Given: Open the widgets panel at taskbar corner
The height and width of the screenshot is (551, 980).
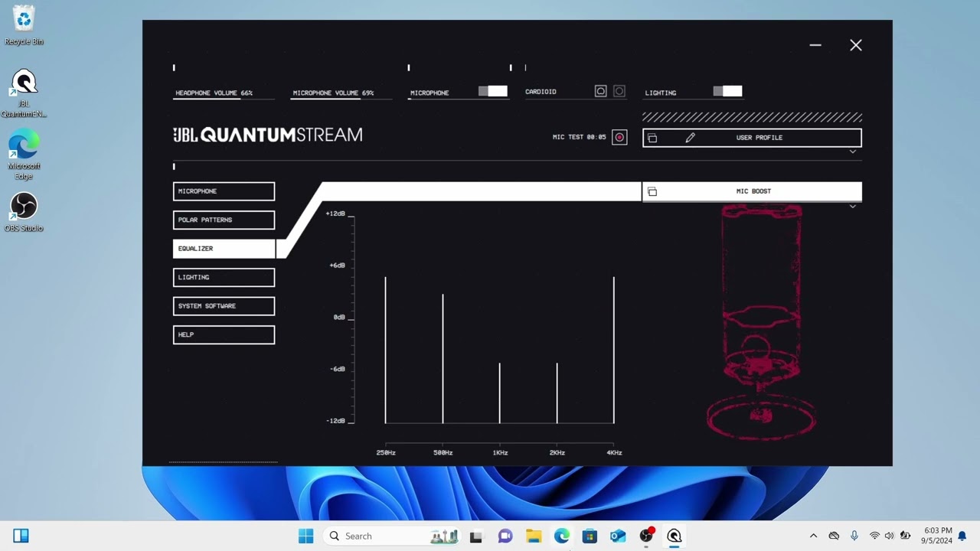Looking at the screenshot, I should coord(21,536).
